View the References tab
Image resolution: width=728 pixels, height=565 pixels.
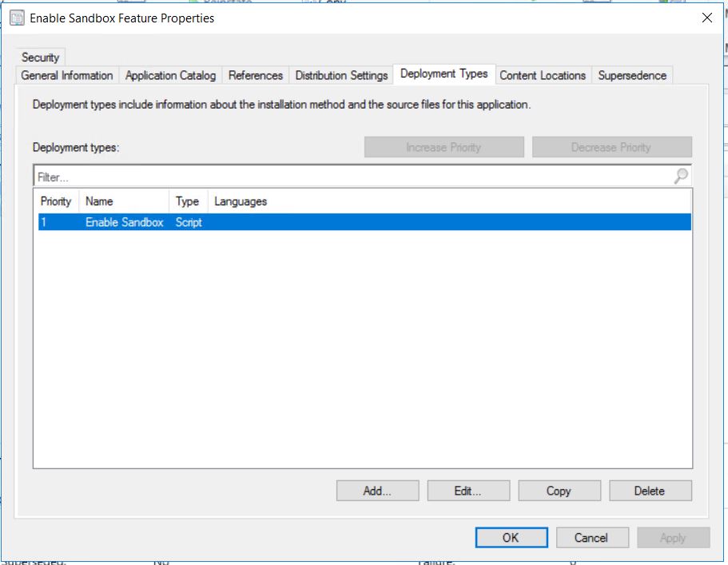pos(255,75)
